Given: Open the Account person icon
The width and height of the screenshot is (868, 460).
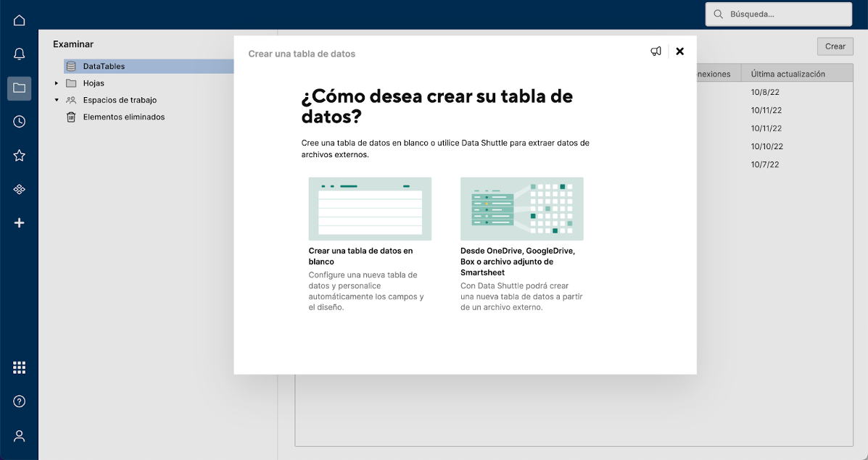Looking at the screenshot, I should coord(19,435).
